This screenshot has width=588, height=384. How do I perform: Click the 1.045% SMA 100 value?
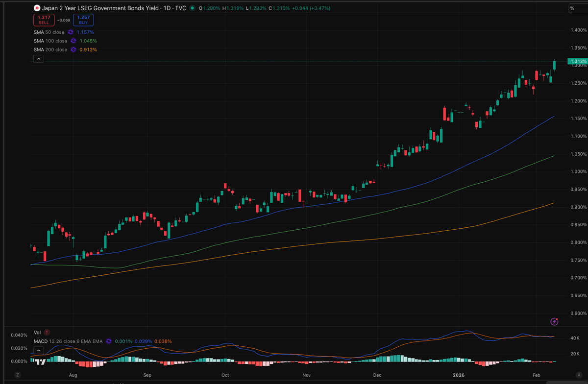point(88,41)
